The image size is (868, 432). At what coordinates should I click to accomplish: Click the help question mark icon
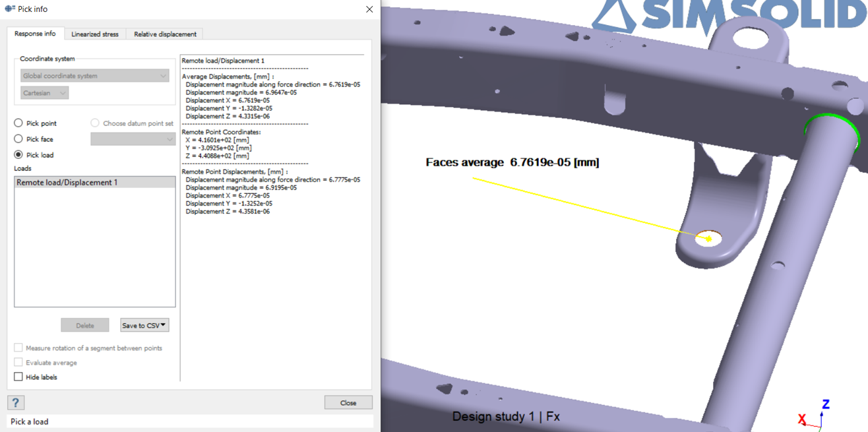pyautogui.click(x=16, y=402)
